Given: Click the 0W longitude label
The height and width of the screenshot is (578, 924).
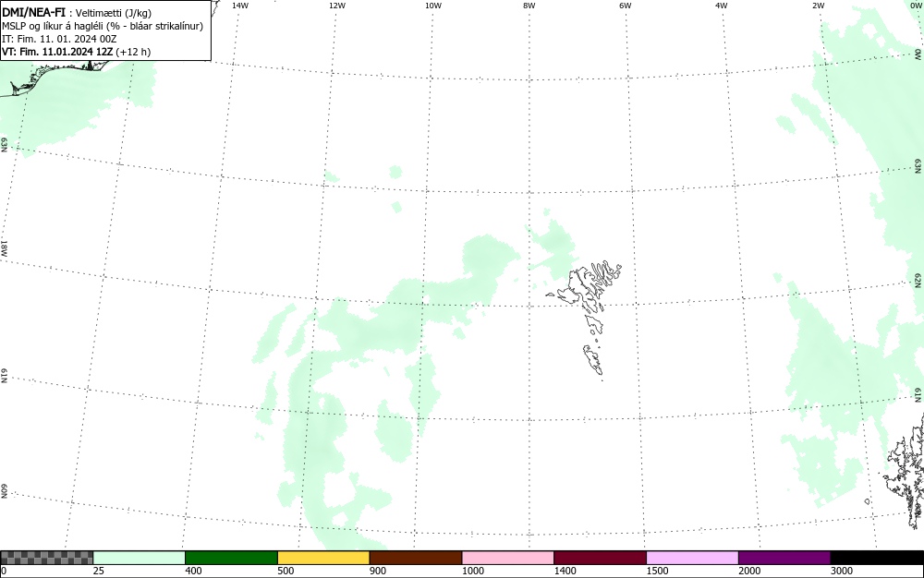Looking at the screenshot, I should tap(917, 6).
